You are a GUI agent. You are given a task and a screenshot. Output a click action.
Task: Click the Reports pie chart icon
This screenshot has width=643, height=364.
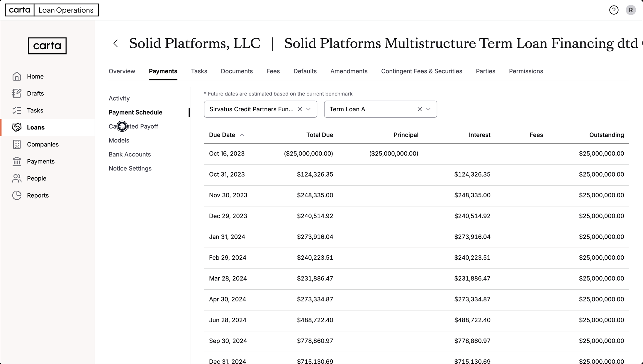tap(17, 195)
